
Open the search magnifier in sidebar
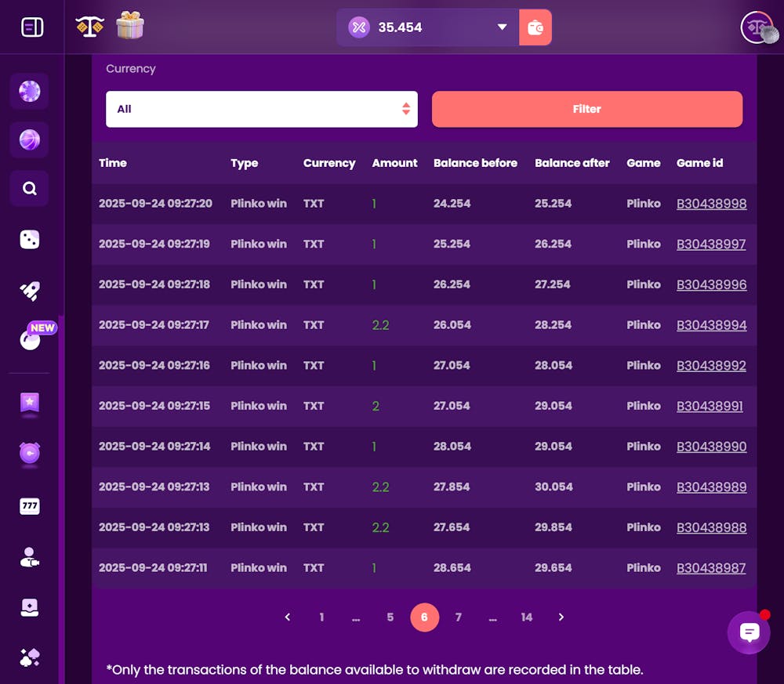[30, 188]
